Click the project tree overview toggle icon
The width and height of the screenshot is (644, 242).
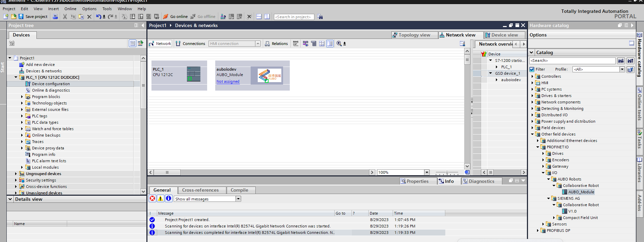click(x=133, y=43)
